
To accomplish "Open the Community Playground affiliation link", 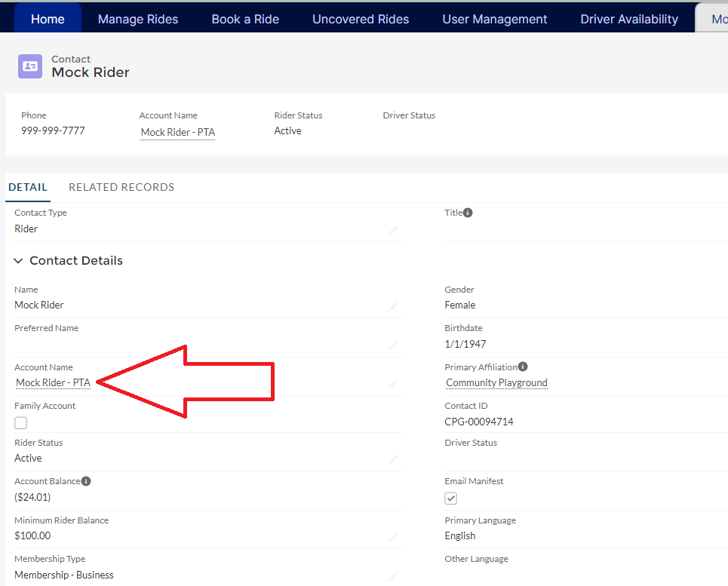I will pos(496,383).
